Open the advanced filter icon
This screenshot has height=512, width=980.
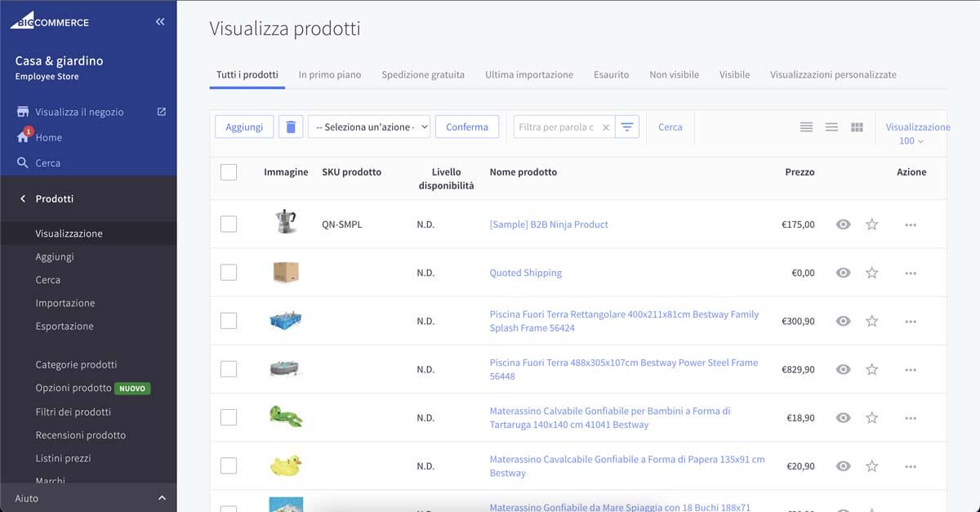tap(627, 127)
